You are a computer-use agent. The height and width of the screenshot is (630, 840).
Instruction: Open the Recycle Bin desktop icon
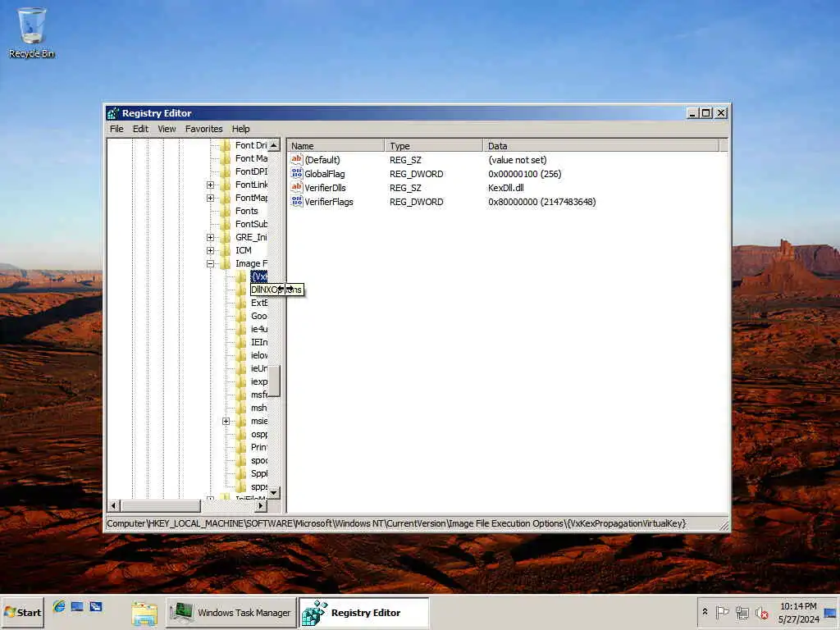pos(32,32)
